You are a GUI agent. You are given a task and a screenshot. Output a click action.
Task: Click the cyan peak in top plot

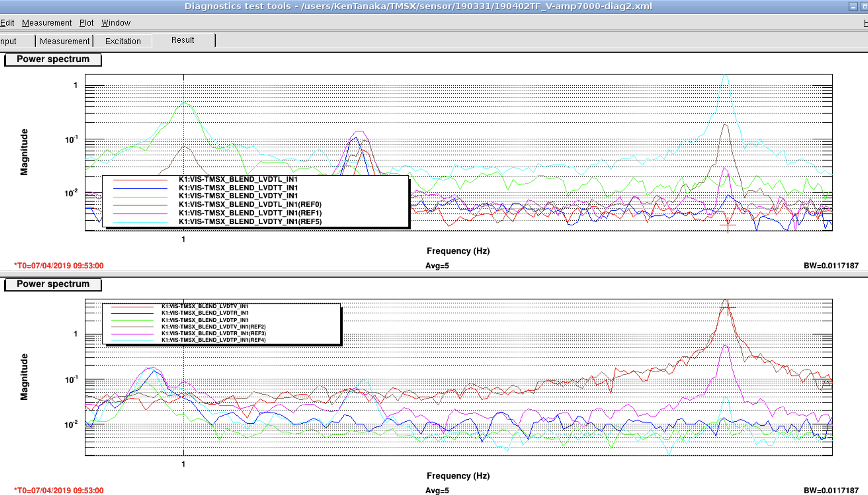(724, 75)
